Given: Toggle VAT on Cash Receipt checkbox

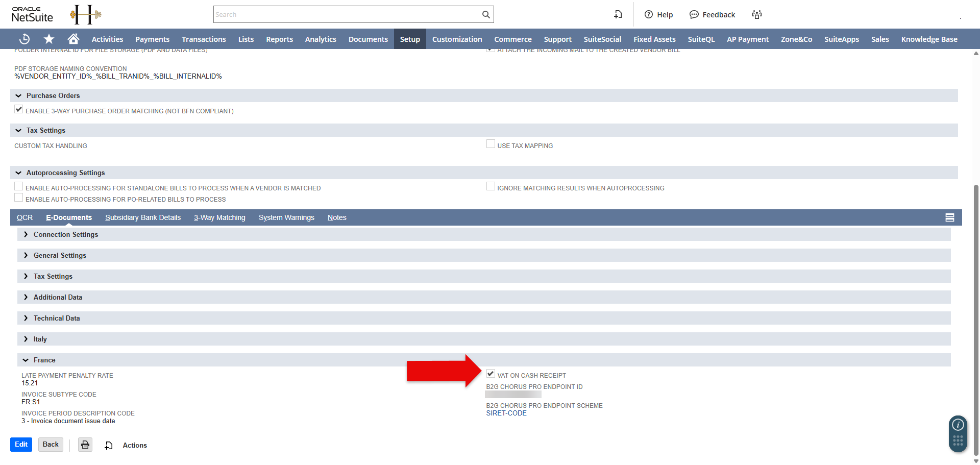Looking at the screenshot, I should pyautogui.click(x=491, y=374).
